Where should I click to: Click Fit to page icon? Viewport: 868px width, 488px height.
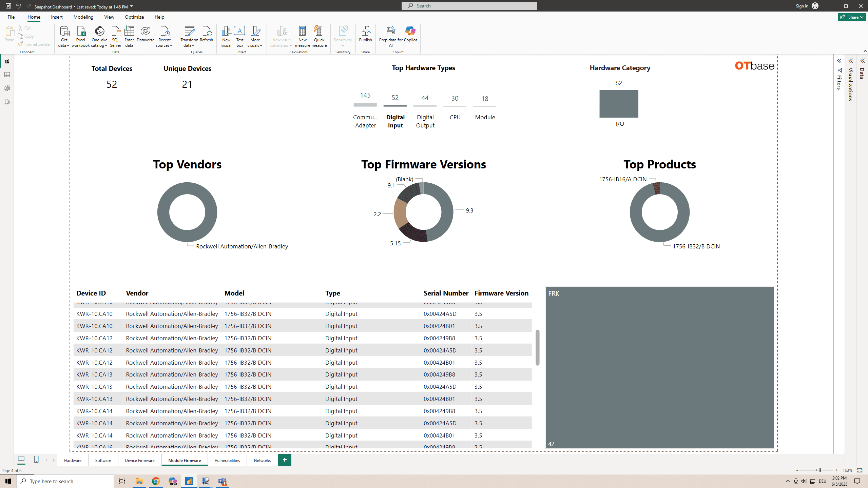pos(860,470)
